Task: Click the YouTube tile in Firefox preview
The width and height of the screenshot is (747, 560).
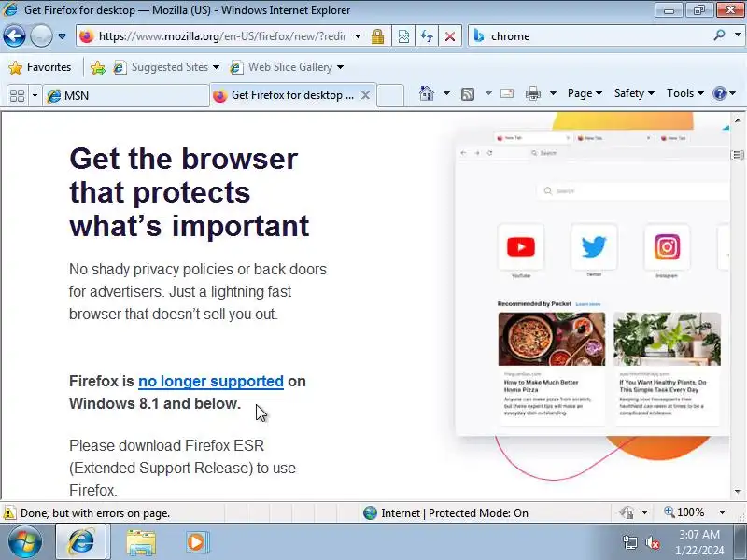Action: tap(521, 247)
